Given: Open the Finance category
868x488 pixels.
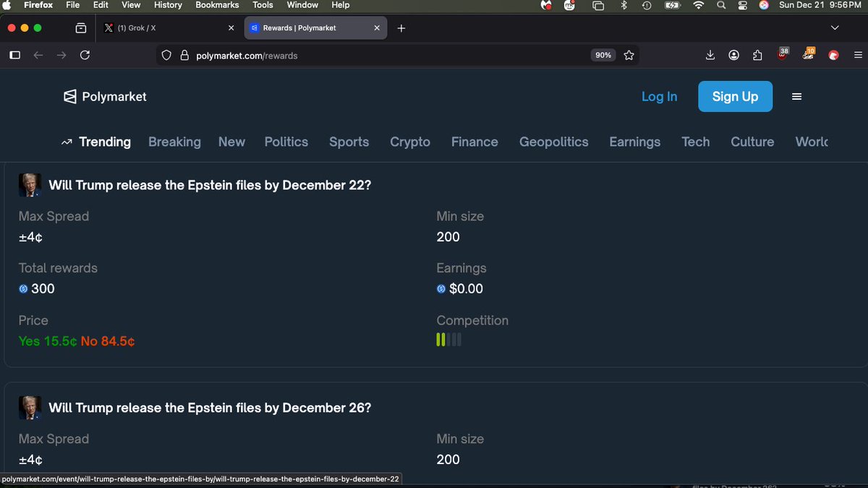Looking at the screenshot, I should [x=475, y=142].
